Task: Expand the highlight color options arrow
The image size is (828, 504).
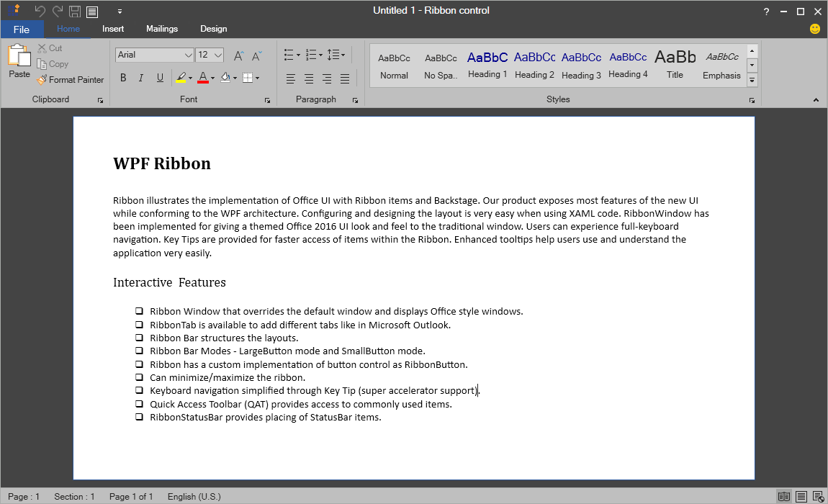Action: (191, 77)
